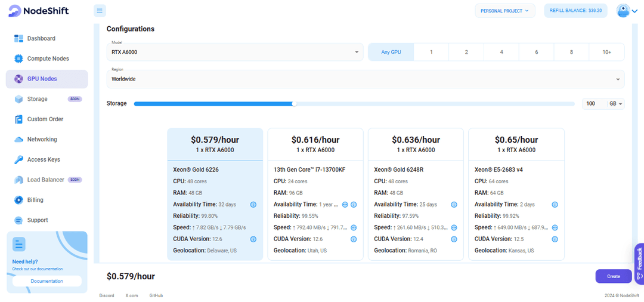
Task: Select 10+ GPU count option
Action: [x=606, y=52]
